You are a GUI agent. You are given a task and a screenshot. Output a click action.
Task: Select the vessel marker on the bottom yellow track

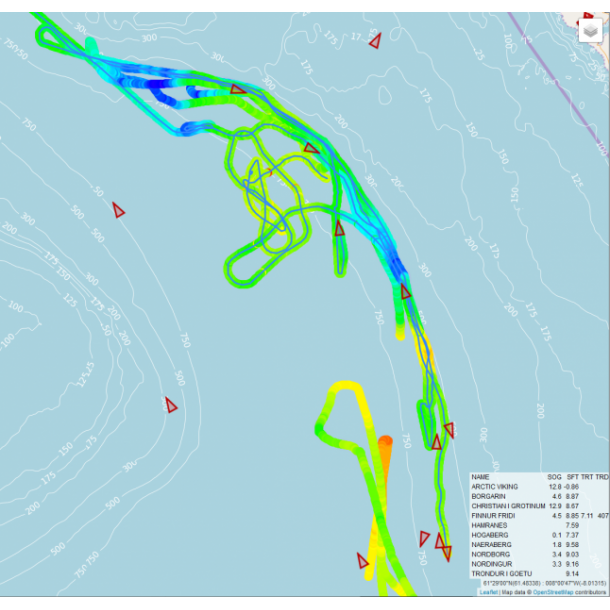click(363, 561)
